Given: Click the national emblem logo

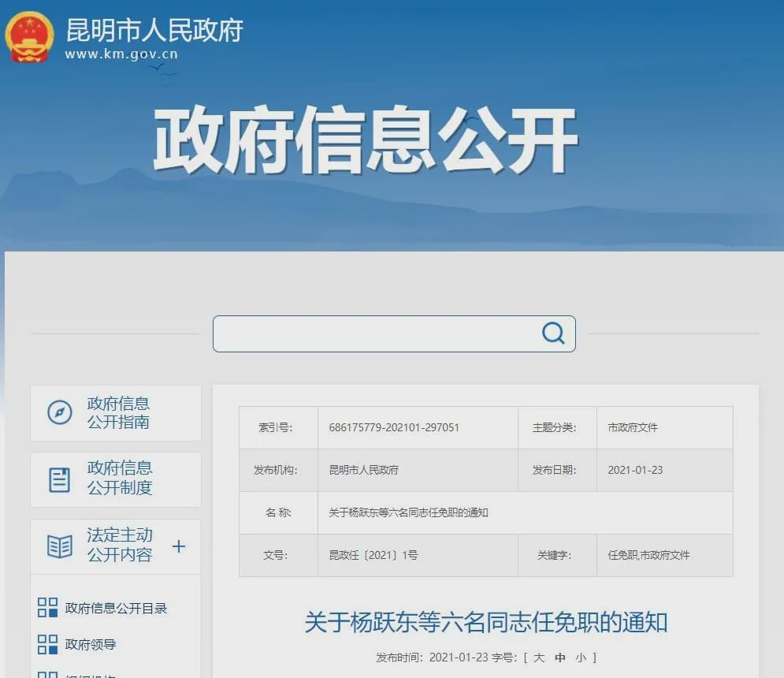Looking at the screenshot, I should click(30, 36).
